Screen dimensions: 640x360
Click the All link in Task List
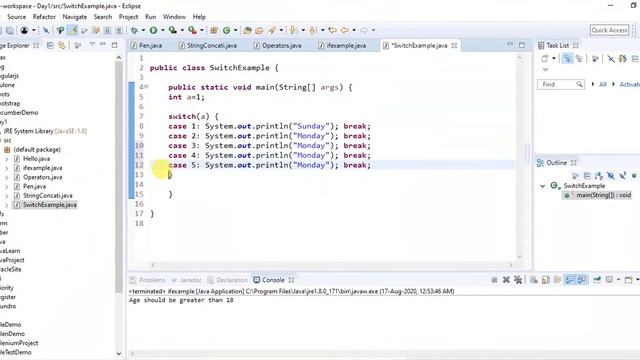point(602,84)
